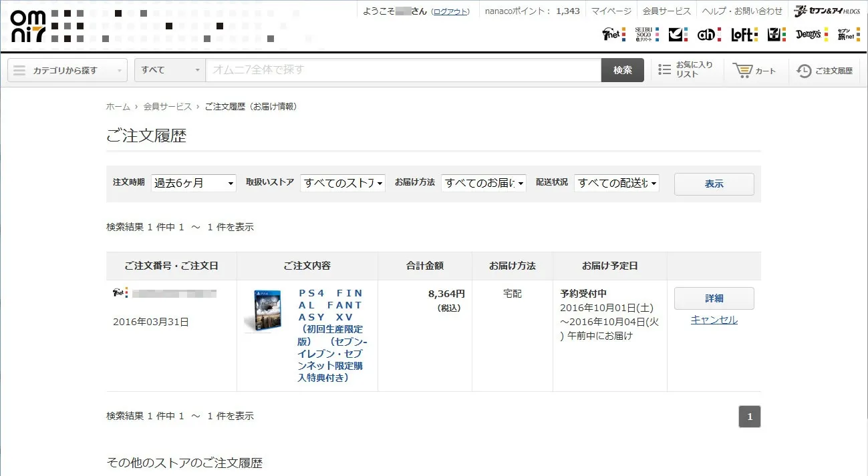868x476 pixels.
Task: Open the 取扱いストア dropdown
Action: [343, 183]
